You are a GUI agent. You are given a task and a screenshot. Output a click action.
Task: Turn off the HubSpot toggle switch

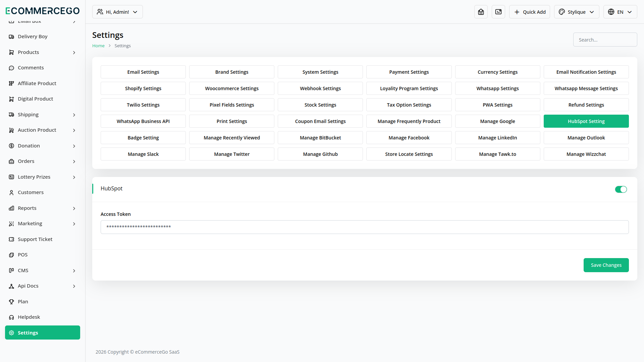[621, 189]
